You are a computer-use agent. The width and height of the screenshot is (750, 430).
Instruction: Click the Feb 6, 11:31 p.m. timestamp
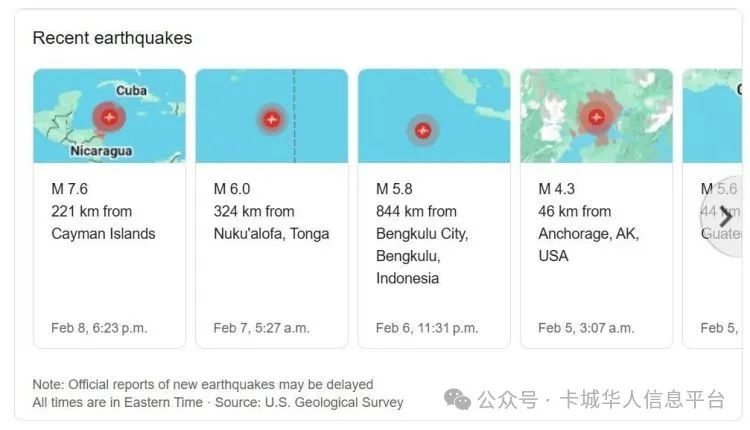pos(427,328)
